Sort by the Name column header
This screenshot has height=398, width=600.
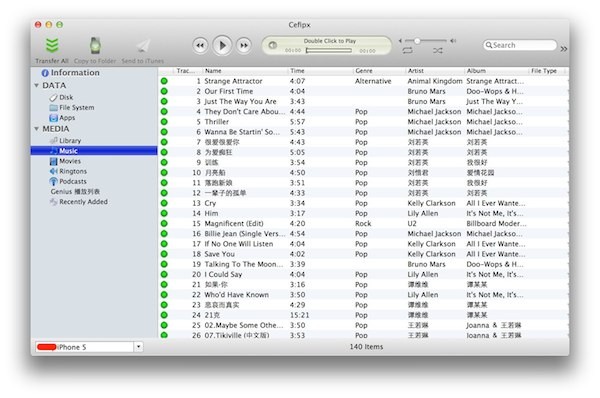click(245, 71)
